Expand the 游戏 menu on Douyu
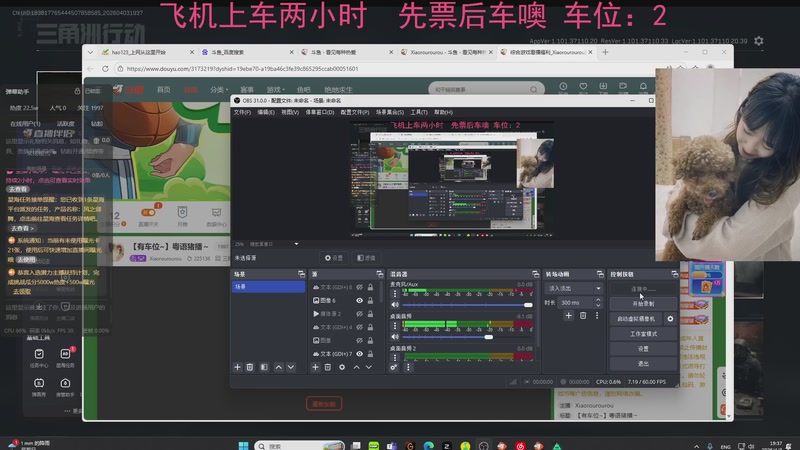The height and width of the screenshot is (450, 800). click(x=276, y=89)
